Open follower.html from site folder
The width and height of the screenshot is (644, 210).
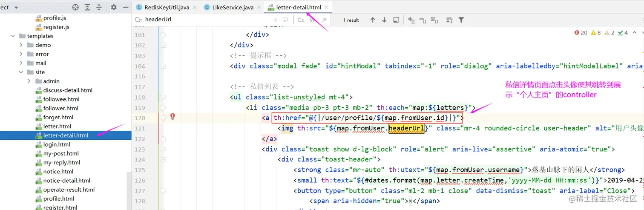[x=61, y=108]
